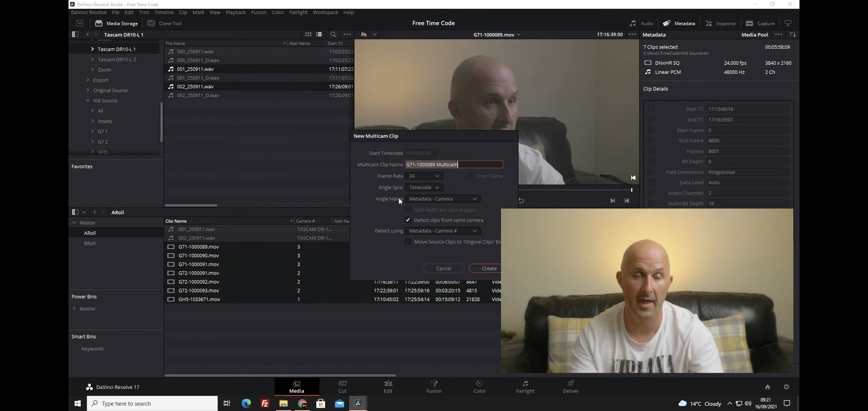Open project settings gear icon
Screen dimensions: 868x411
[x=786, y=387]
